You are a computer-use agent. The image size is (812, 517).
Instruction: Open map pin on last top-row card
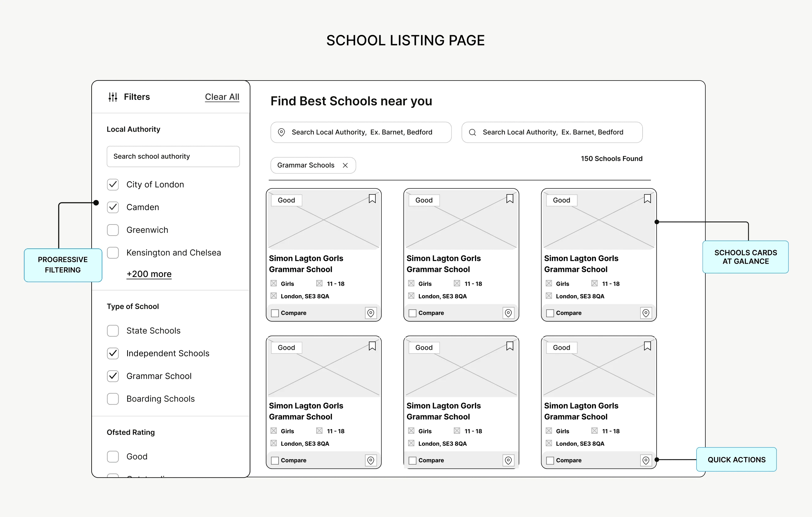(x=646, y=313)
